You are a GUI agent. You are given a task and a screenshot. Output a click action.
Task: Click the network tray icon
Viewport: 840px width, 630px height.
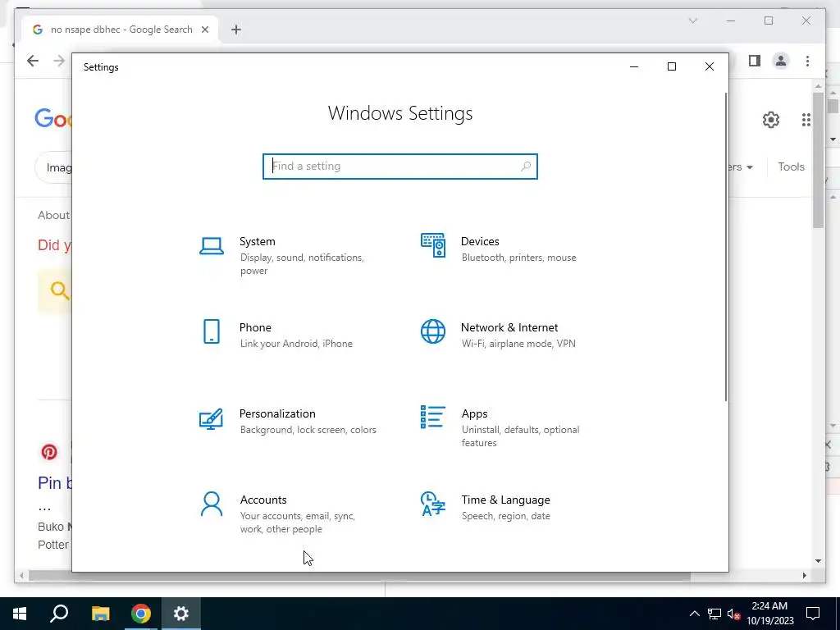coord(714,614)
